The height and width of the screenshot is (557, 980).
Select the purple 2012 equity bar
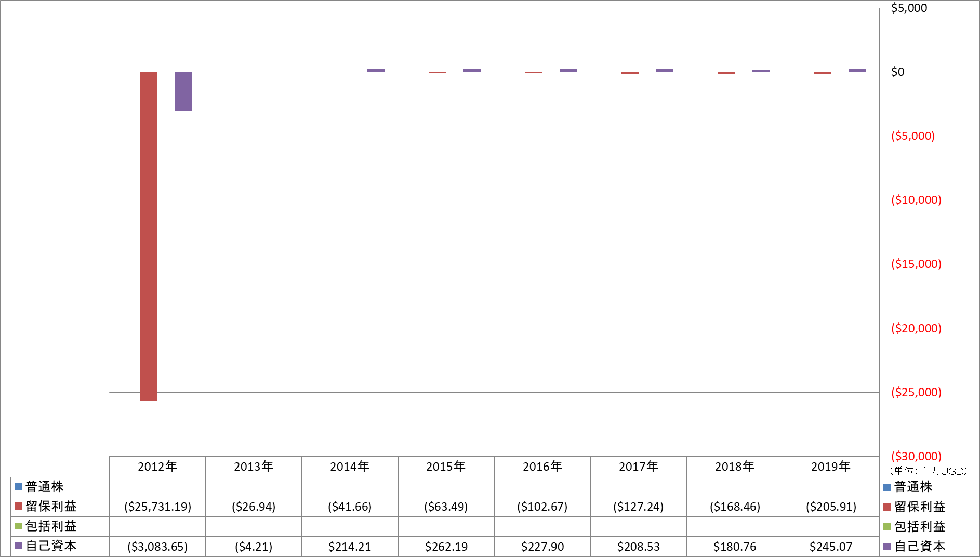pyautogui.click(x=183, y=92)
